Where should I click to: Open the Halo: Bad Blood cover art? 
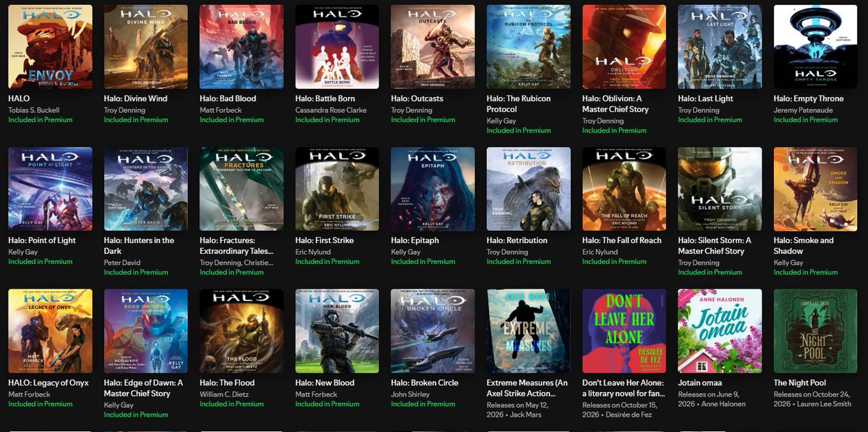tap(242, 47)
